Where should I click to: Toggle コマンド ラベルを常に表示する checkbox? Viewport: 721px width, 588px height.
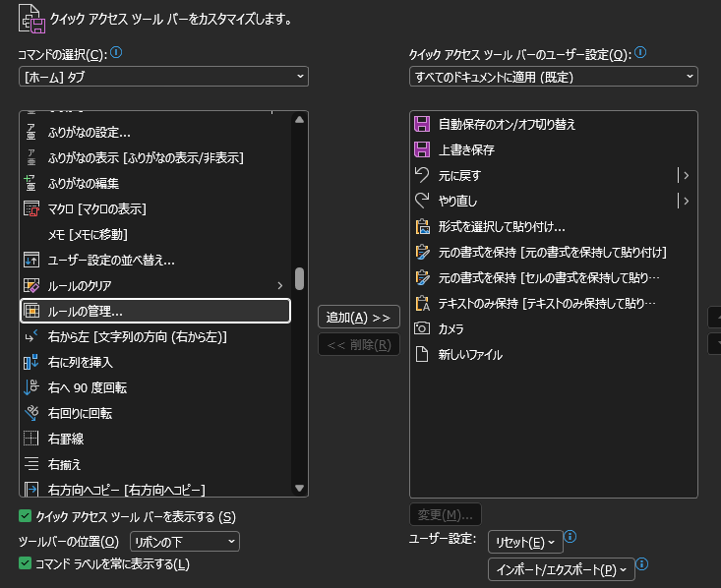[25, 563]
